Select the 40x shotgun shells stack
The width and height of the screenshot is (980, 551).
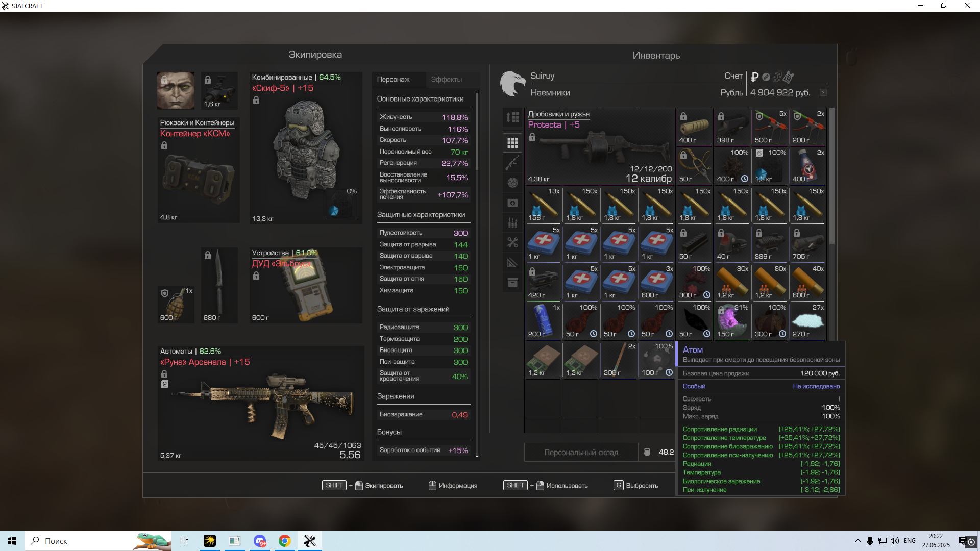pyautogui.click(x=807, y=282)
